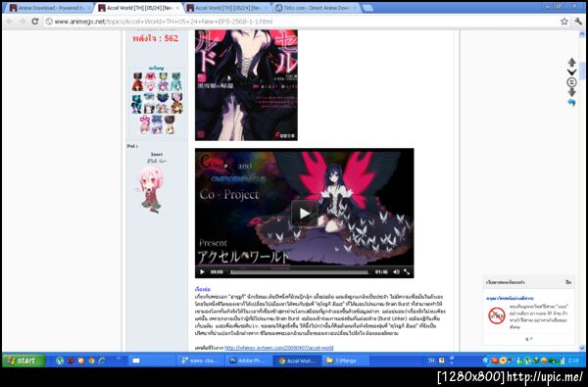The width and height of the screenshot is (588, 387).
Task: Click the circled lines floating menu icon
Action: 571,82
